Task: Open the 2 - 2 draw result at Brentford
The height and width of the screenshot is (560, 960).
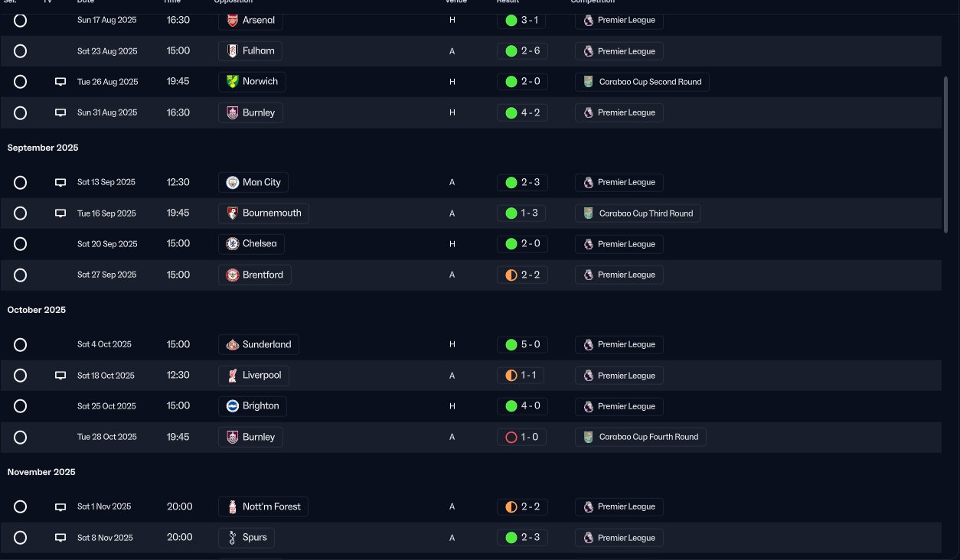Action: [x=522, y=275]
